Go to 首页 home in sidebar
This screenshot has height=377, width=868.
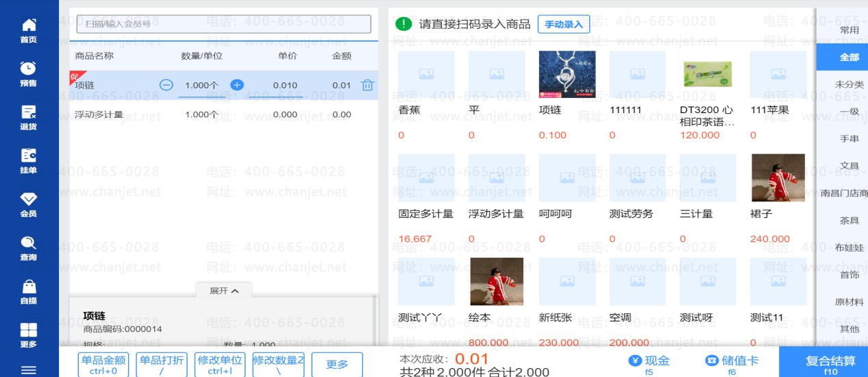pyautogui.click(x=29, y=31)
